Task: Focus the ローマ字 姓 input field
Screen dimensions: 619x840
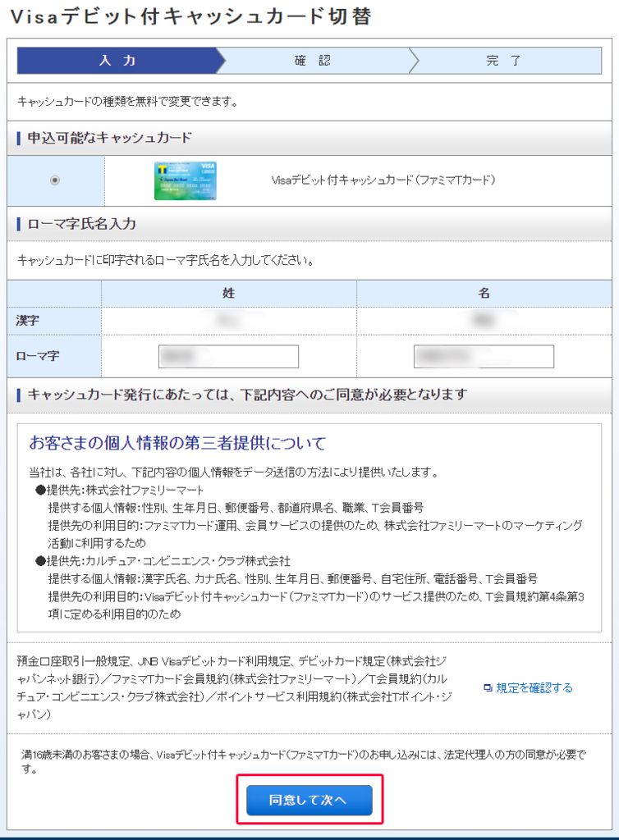Action: pos(228,357)
